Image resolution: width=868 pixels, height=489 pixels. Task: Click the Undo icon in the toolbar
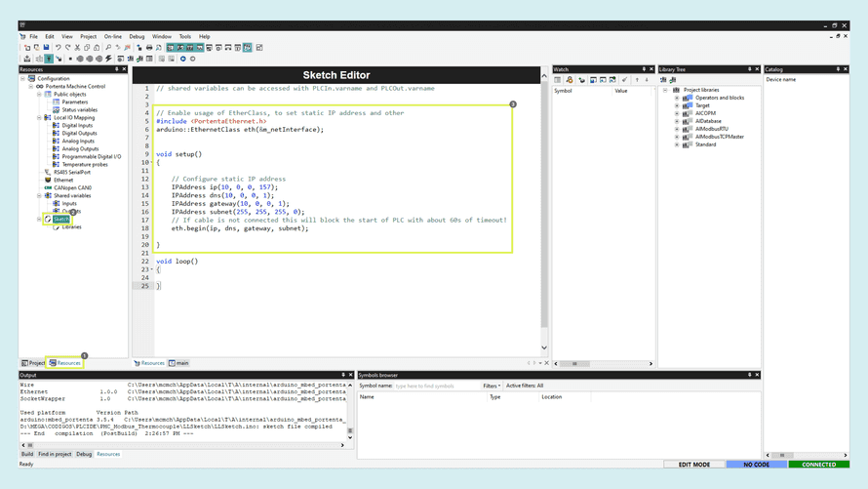click(59, 48)
